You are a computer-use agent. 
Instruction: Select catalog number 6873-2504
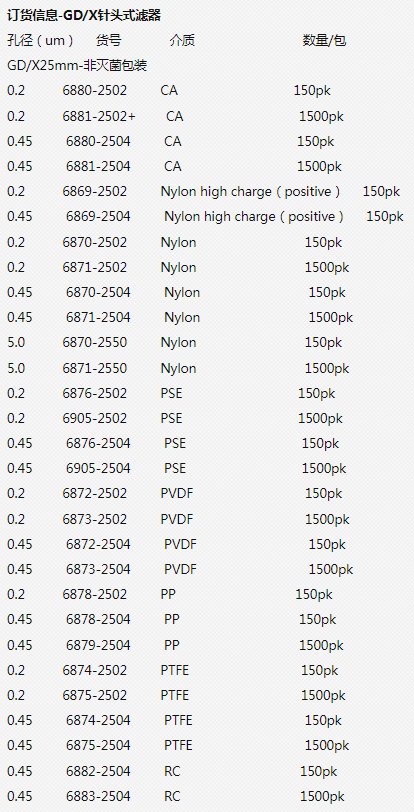(98, 569)
